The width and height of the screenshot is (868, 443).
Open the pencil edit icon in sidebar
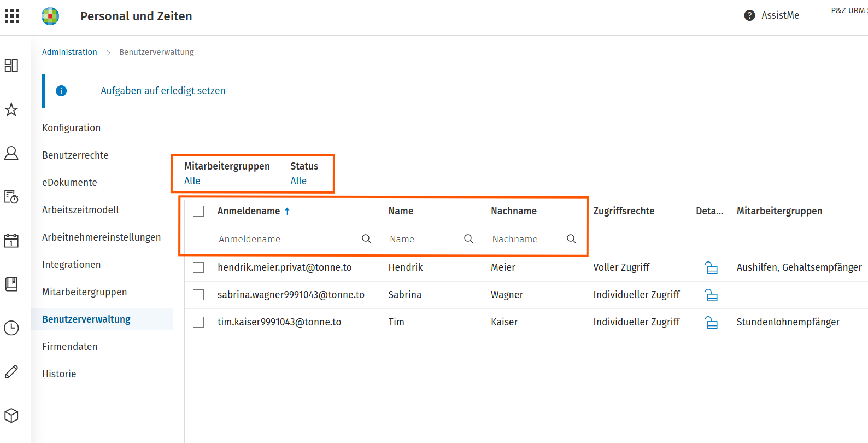tap(11, 372)
